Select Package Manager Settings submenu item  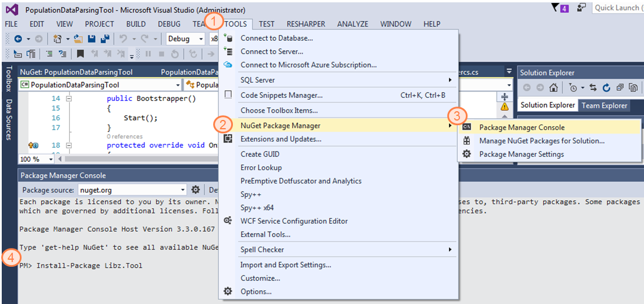(549, 154)
